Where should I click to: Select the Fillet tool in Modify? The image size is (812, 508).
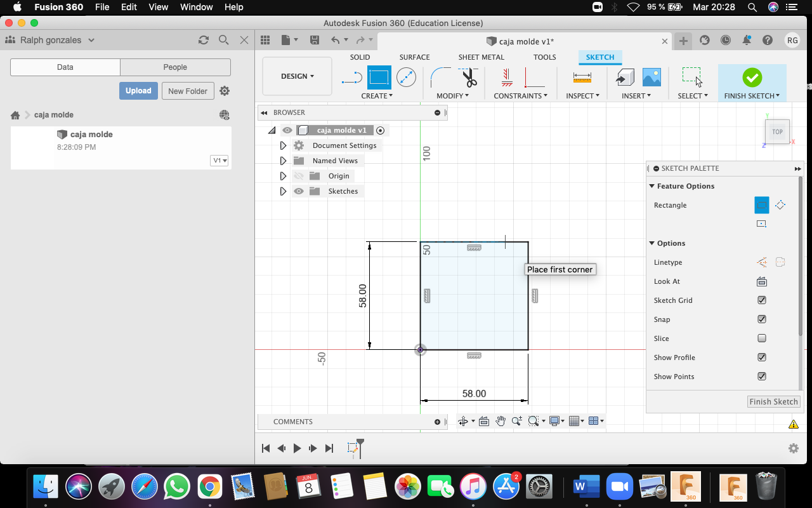(x=440, y=77)
